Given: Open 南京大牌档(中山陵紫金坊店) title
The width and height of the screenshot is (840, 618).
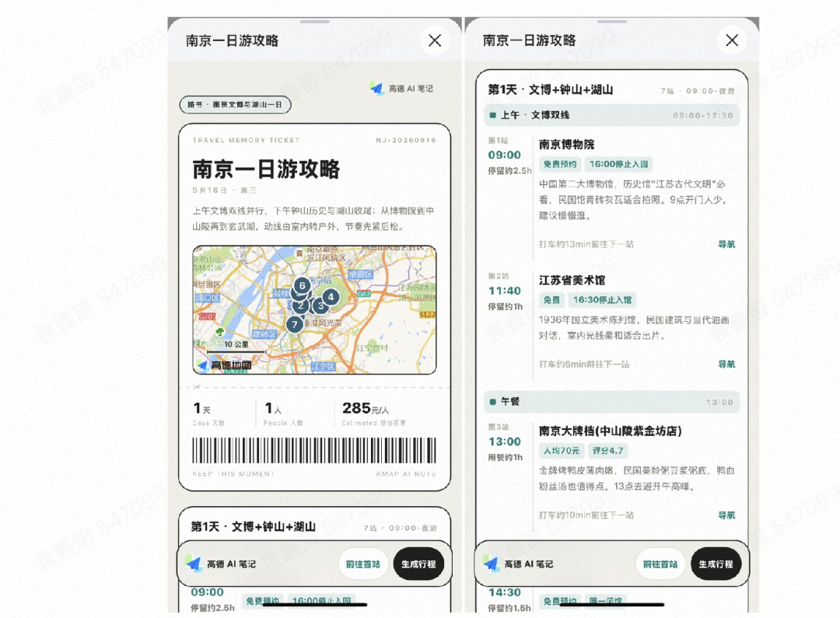Looking at the screenshot, I should point(611,431).
